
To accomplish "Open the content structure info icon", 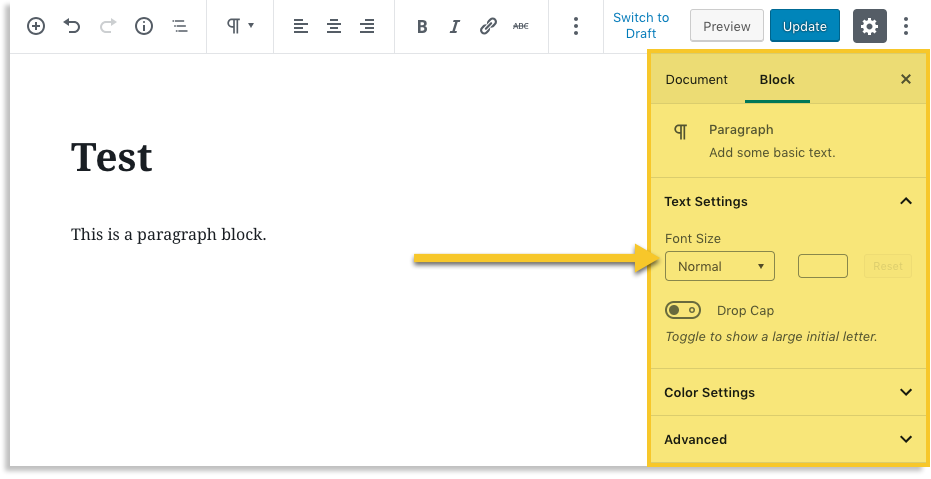I will (x=144, y=26).
